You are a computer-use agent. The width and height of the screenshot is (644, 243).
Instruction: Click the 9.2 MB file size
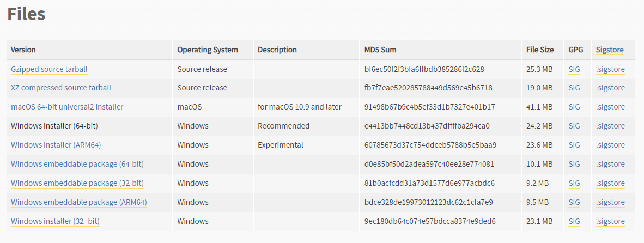[x=538, y=183]
